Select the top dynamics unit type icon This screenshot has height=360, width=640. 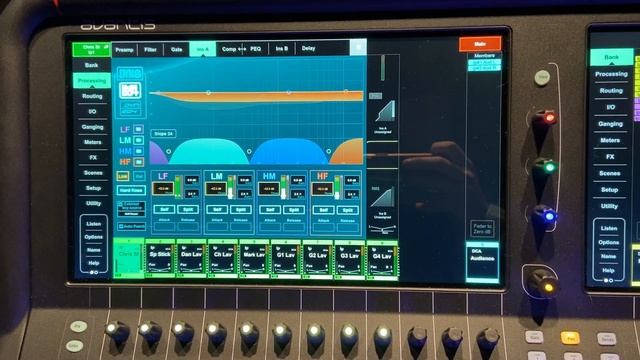click(x=130, y=74)
